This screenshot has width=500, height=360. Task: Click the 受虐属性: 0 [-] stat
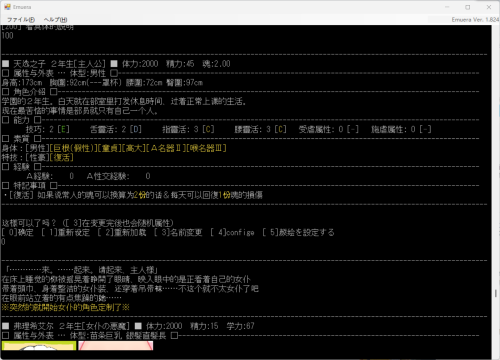pyautogui.click(x=329, y=129)
